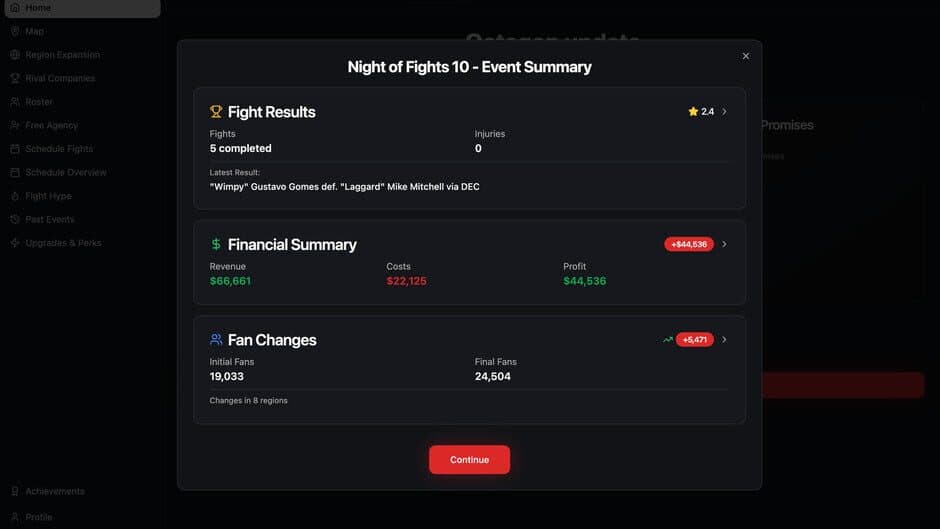940x529 pixels.
Task: Click the Achievements icon in sidebar
Action: click(15, 491)
